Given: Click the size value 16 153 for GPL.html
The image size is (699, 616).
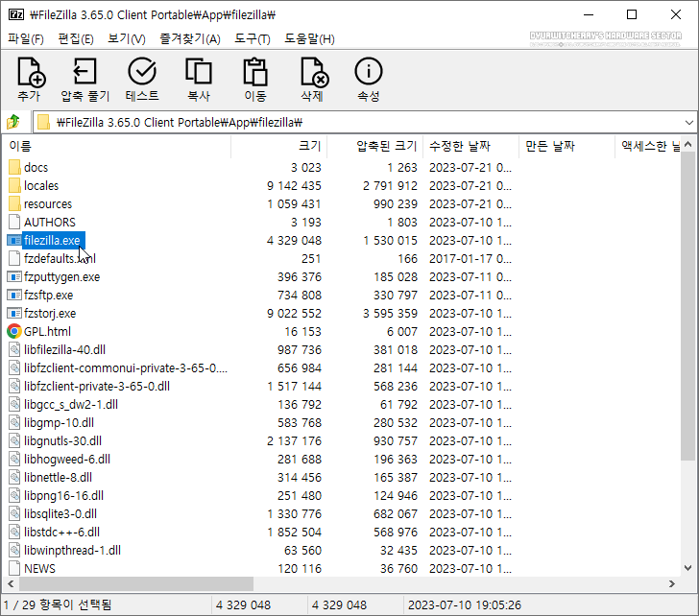Looking at the screenshot, I should pyautogui.click(x=303, y=331).
